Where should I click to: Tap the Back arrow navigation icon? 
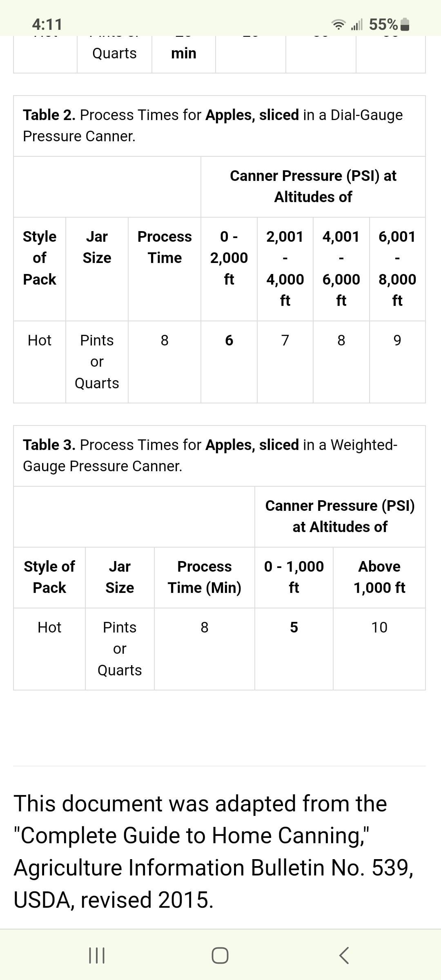pyautogui.click(x=344, y=955)
